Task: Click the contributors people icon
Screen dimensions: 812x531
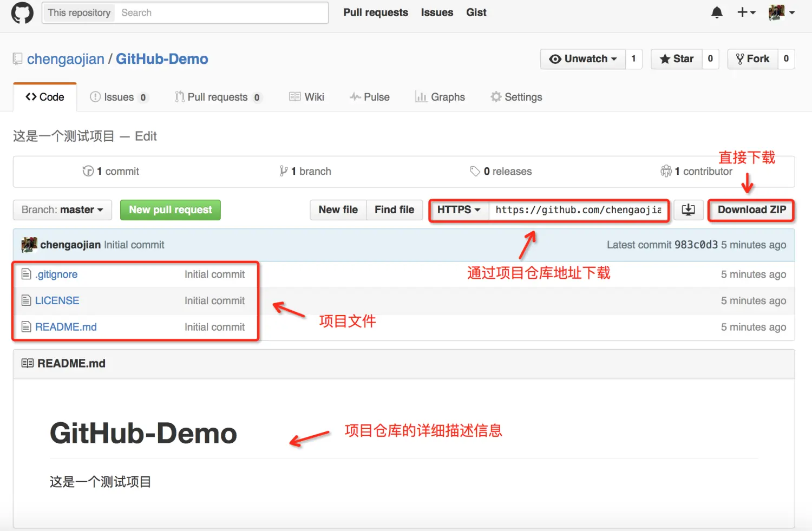Action: click(x=666, y=171)
